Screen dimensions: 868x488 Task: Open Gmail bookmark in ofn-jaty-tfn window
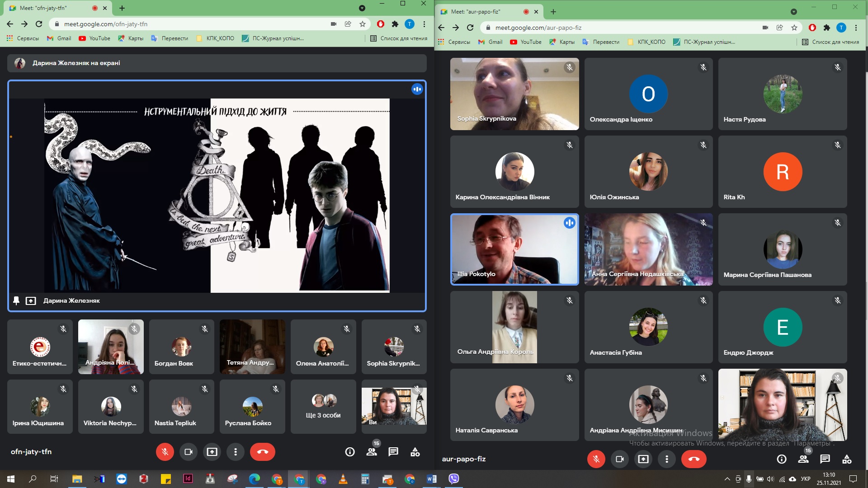pos(59,38)
